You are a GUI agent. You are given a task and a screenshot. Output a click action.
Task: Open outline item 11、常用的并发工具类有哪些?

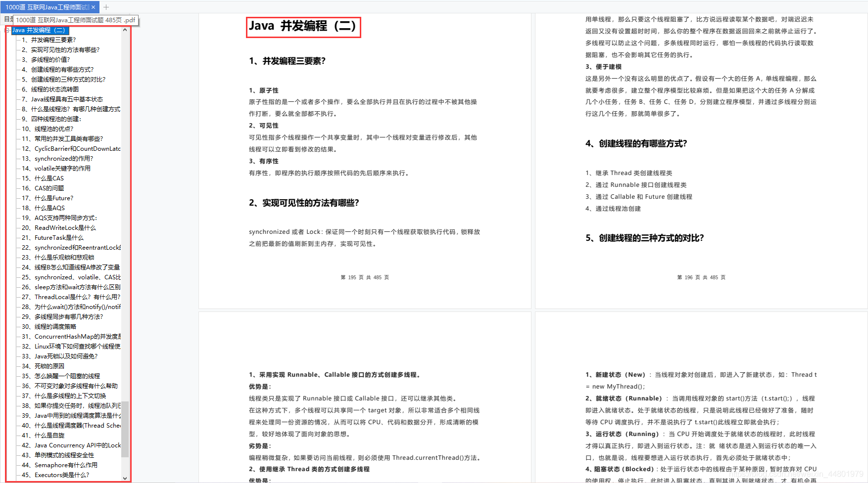tap(62, 139)
